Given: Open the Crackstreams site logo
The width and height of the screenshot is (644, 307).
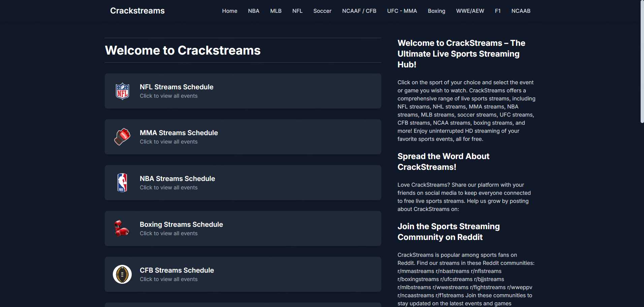Looking at the screenshot, I should [x=137, y=11].
